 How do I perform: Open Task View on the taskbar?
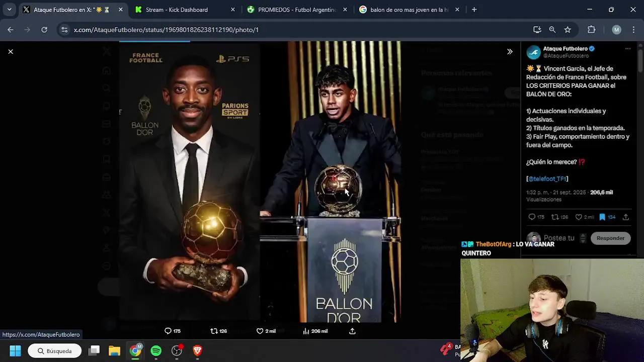[x=94, y=350]
